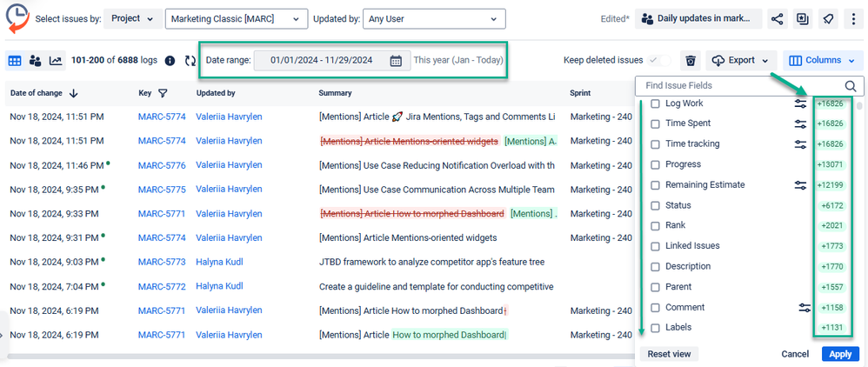This screenshot has height=367, width=868.
Task: Click the date range 01/01/2024 - 11/29/2024 field
Action: tap(332, 60)
